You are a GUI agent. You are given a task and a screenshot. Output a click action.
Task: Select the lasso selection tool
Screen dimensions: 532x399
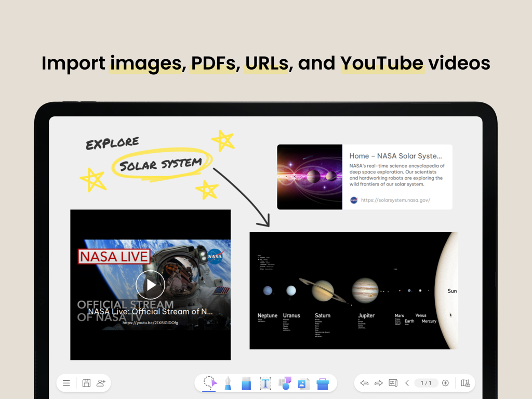point(209,383)
